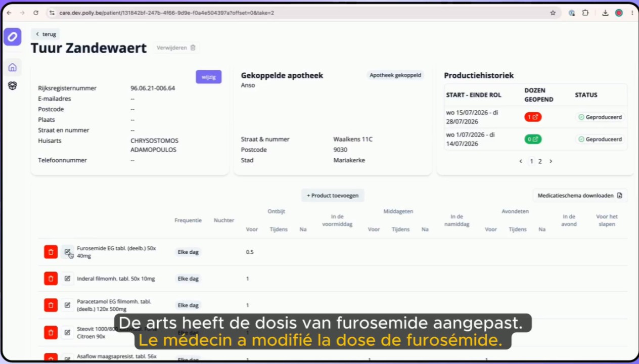This screenshot has width=639, height=364.
Task: Delete the Steovit 1000/800 row
Action: [x=51, y=333]
